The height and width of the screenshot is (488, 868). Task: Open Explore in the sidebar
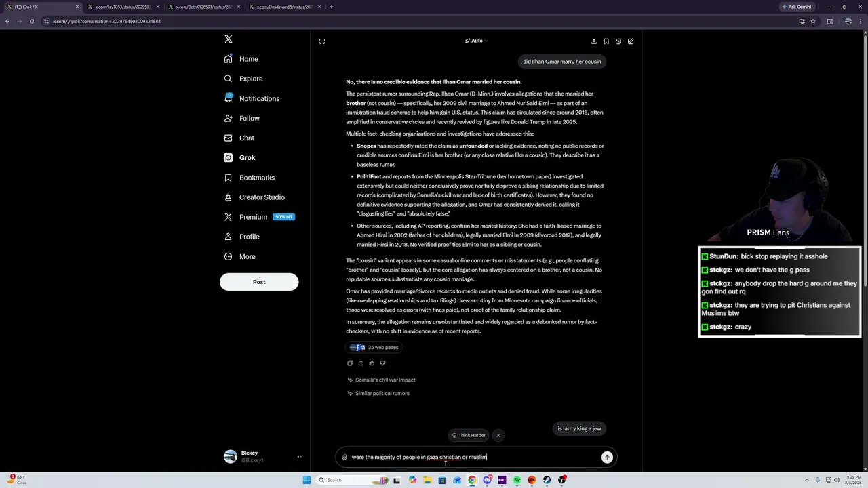(x=243, y=79)
